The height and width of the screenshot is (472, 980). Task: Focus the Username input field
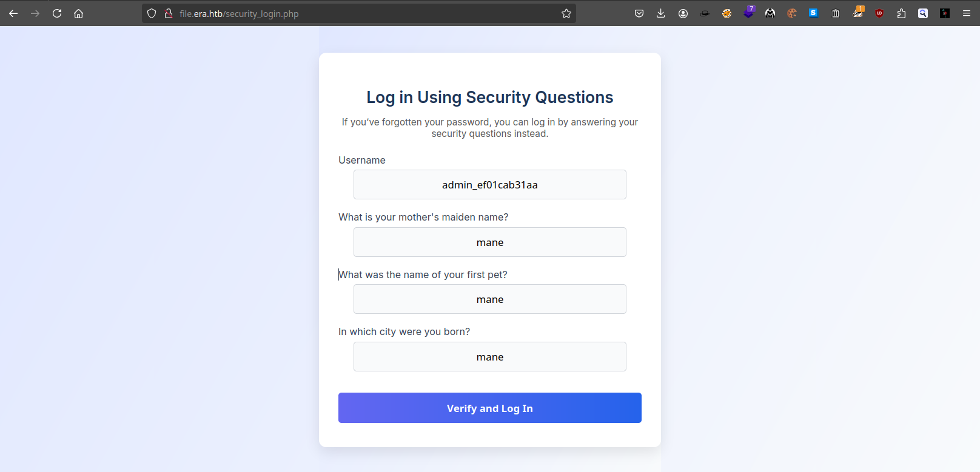point(490,185)
